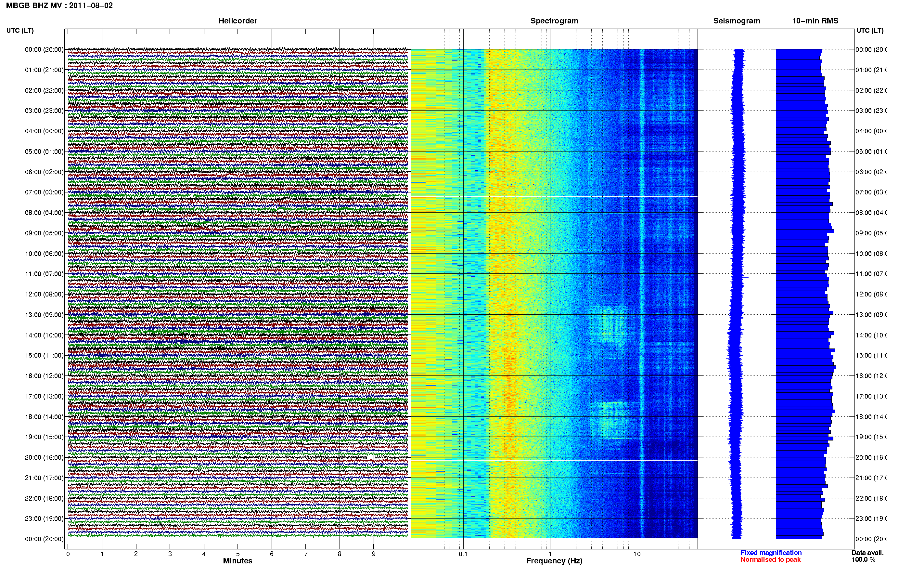924x578 pixels.
Task: Select left time label '00:00 (20:00)' at top
Action: tap(44, 49)
